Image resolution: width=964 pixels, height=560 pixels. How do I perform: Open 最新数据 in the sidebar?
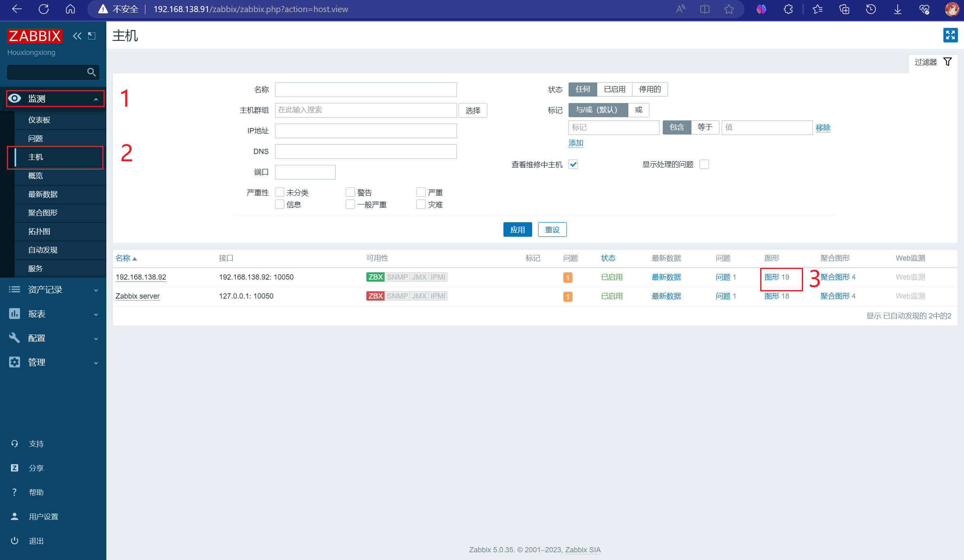(43, 194)
